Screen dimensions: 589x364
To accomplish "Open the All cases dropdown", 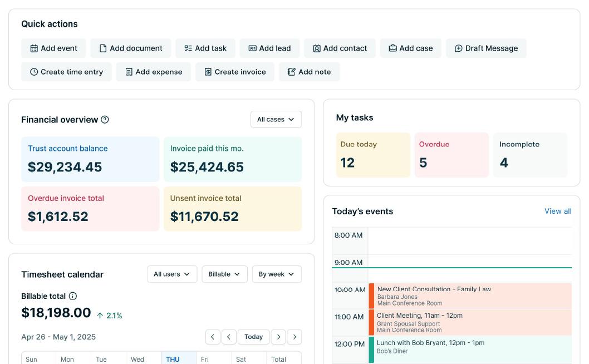I will [276, 119].
